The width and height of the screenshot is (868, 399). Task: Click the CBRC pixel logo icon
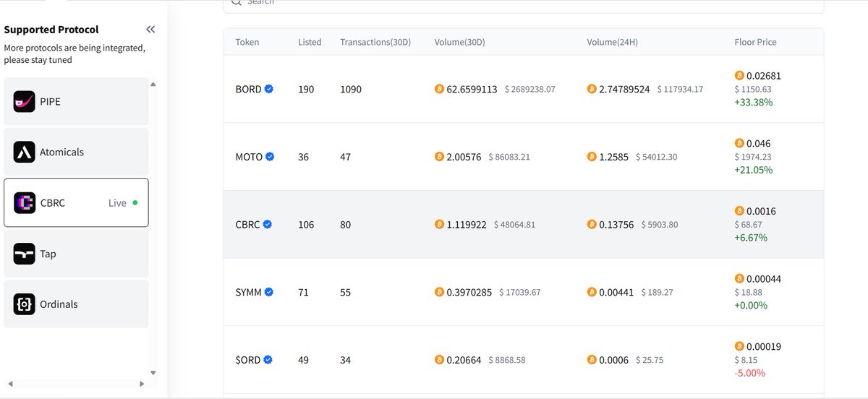(25, 203)
